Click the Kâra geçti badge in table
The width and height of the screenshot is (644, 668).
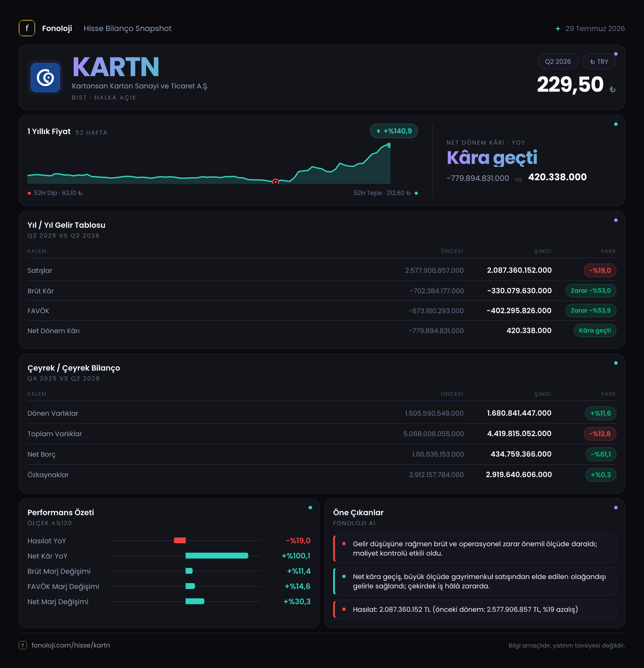tap(595, 330)
